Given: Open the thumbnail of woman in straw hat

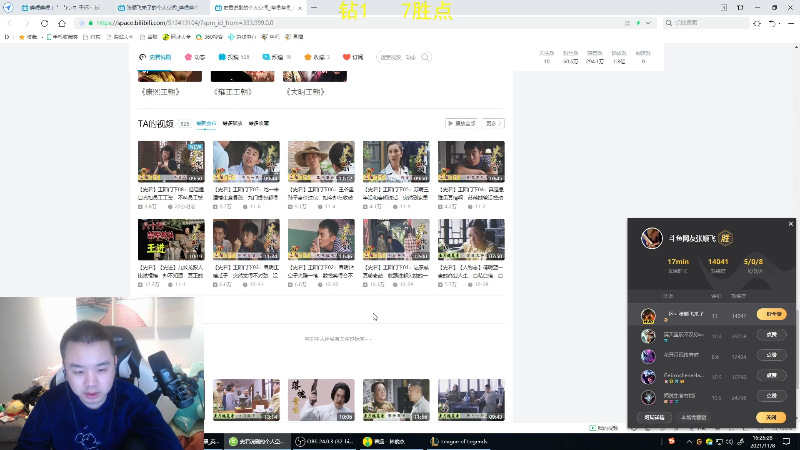Looking at the screenshot, I should (321, 161).
